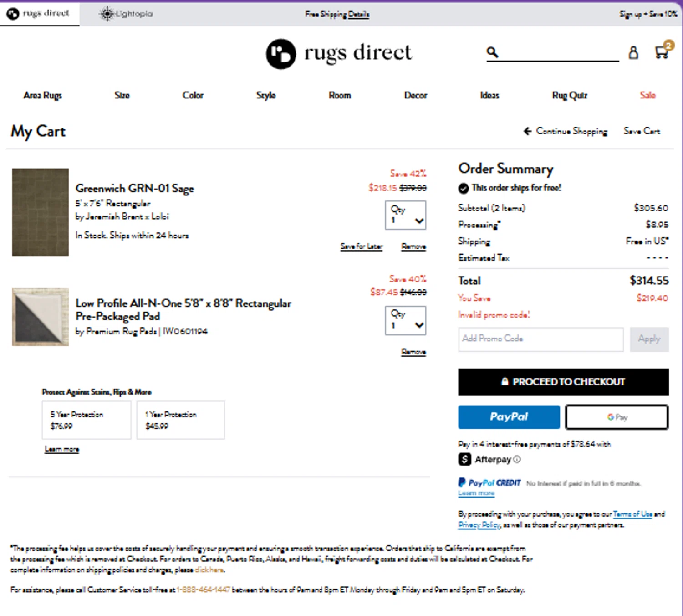
Task: Click the Continue Shopping back arrow
Action: tap(528, 131)
